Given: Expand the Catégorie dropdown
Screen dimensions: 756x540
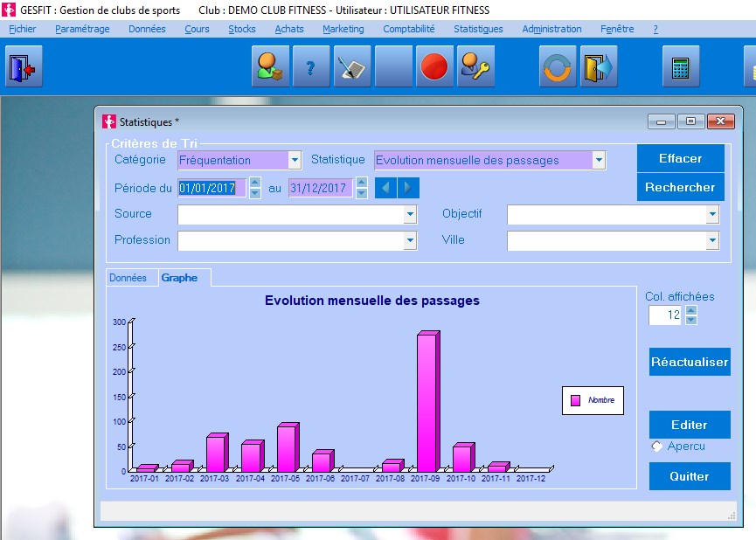Looking at the screenshot, I should tap(295, 161).
